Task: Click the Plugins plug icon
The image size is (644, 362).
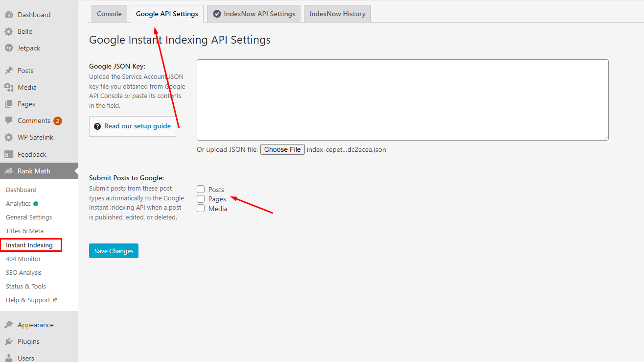Action: [x=9, y=341]
